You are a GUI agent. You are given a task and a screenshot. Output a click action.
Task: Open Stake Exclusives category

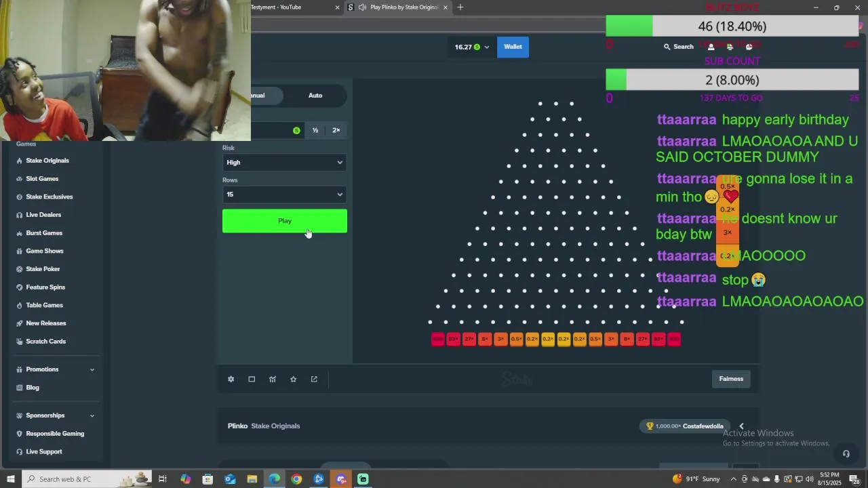pos(50,197)
